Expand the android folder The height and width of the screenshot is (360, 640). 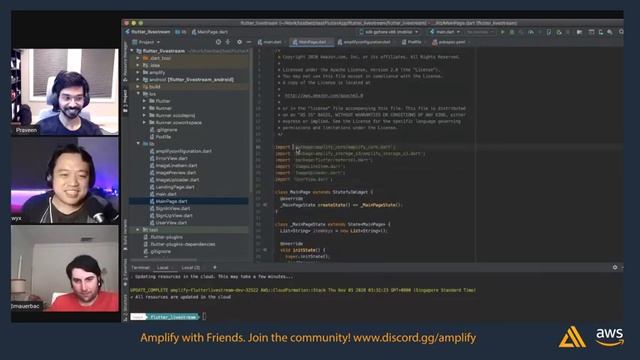click(138, 80)
